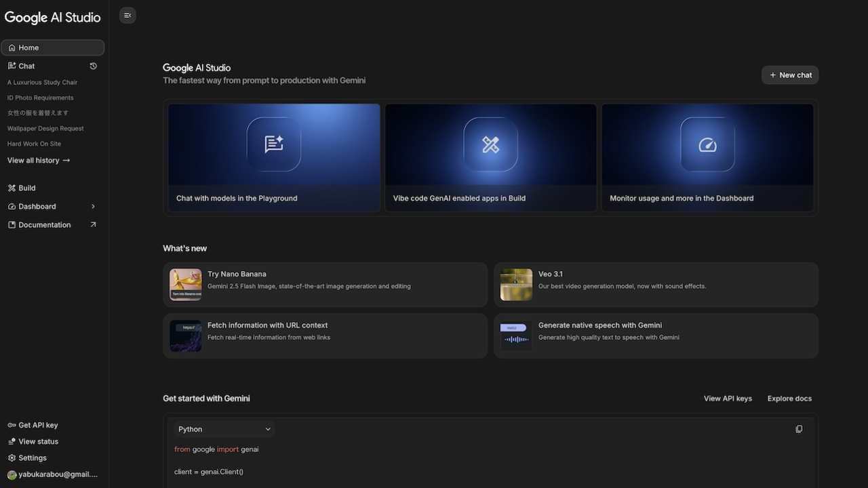Collapse the sidebar with the toggle icon

[x=127, y=15]
